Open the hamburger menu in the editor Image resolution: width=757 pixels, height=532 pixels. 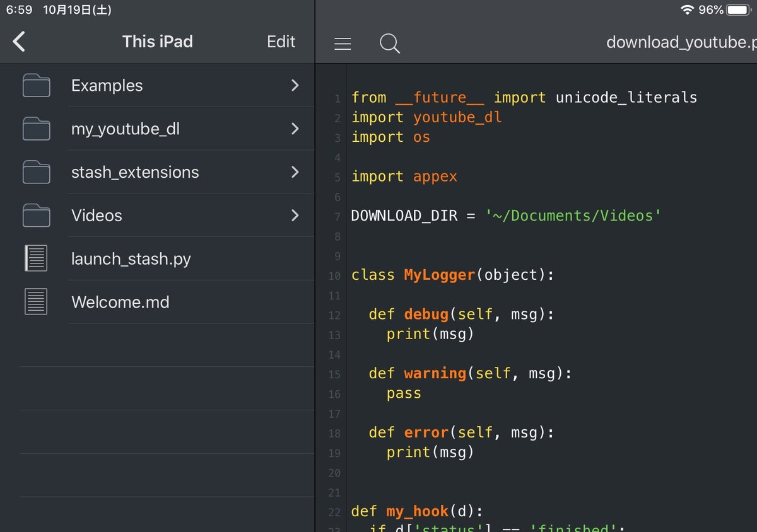coord(343,43)
